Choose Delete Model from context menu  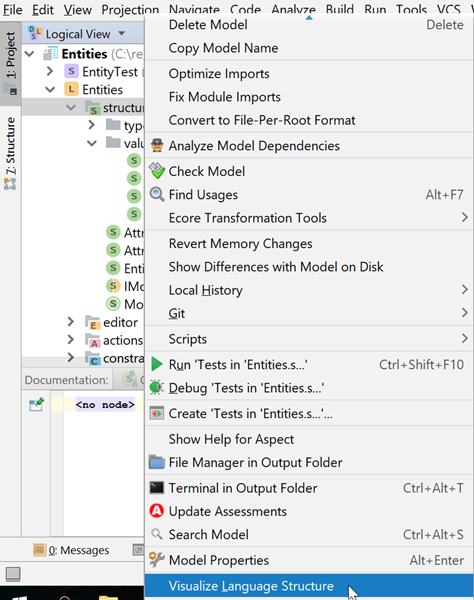pos(309,25)
